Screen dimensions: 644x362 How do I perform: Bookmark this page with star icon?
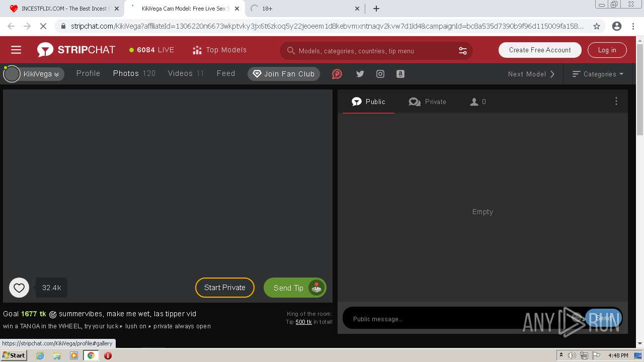(597, 26)
